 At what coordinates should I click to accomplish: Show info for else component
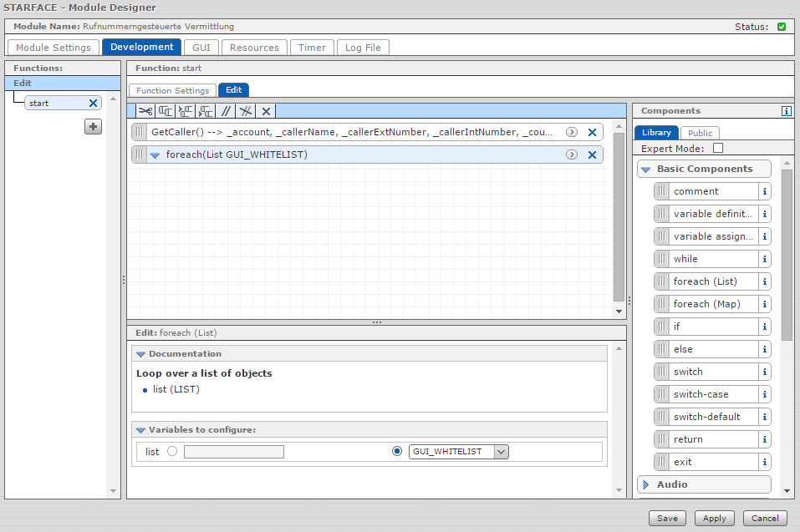(x=764, y=349)
